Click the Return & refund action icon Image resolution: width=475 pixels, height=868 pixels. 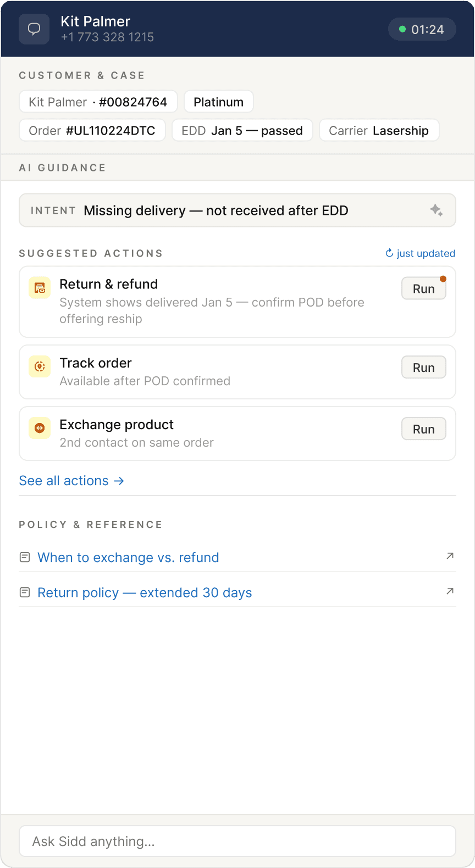click(x=40, y=288)
